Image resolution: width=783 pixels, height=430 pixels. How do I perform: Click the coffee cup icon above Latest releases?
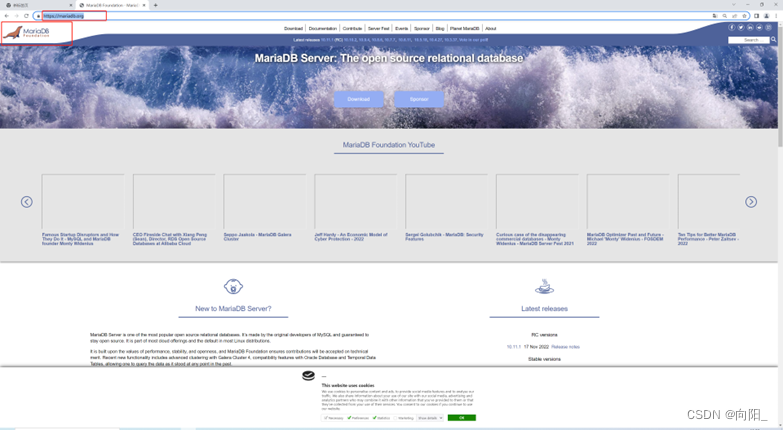[x=544, y=287]
